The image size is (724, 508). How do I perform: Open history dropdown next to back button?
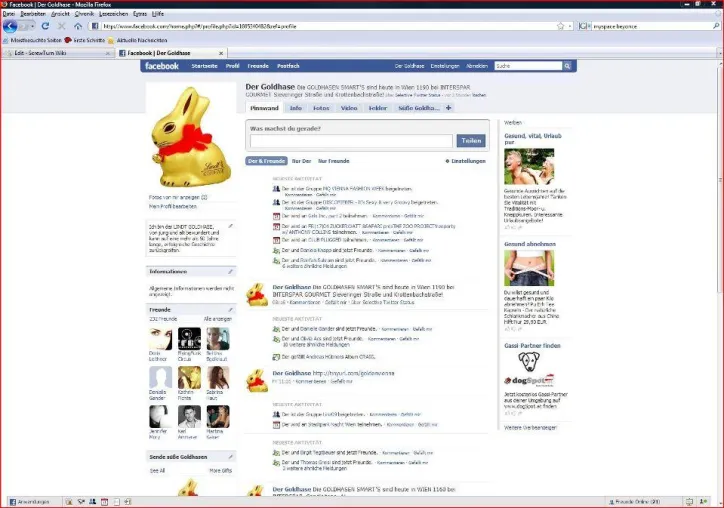(x=31, y=26)
